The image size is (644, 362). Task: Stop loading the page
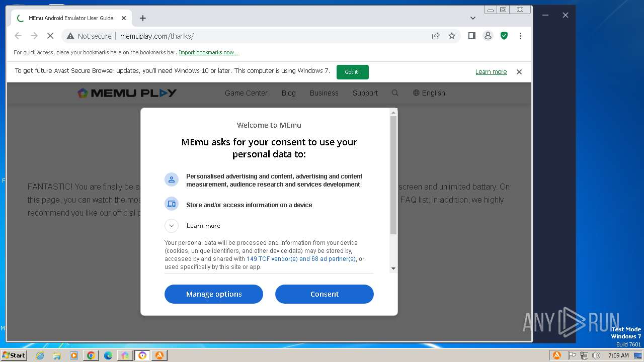pos(50,36)
